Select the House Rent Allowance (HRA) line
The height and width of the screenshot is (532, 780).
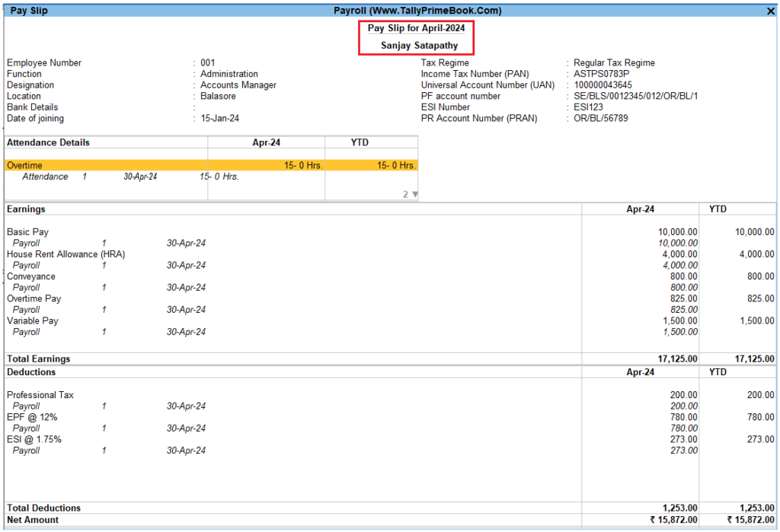click(66, 253)
